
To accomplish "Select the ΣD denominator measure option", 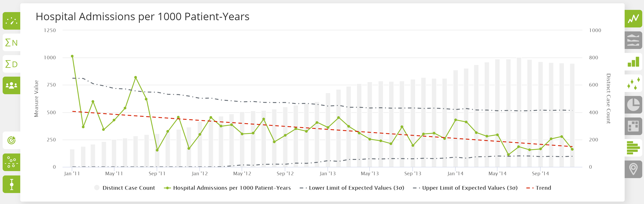I will point(11,64).
